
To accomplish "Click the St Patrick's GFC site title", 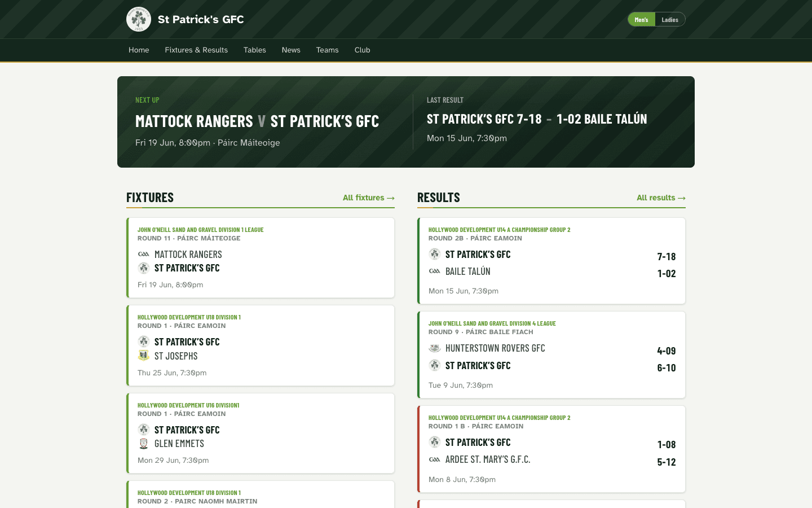I will 201,19.
